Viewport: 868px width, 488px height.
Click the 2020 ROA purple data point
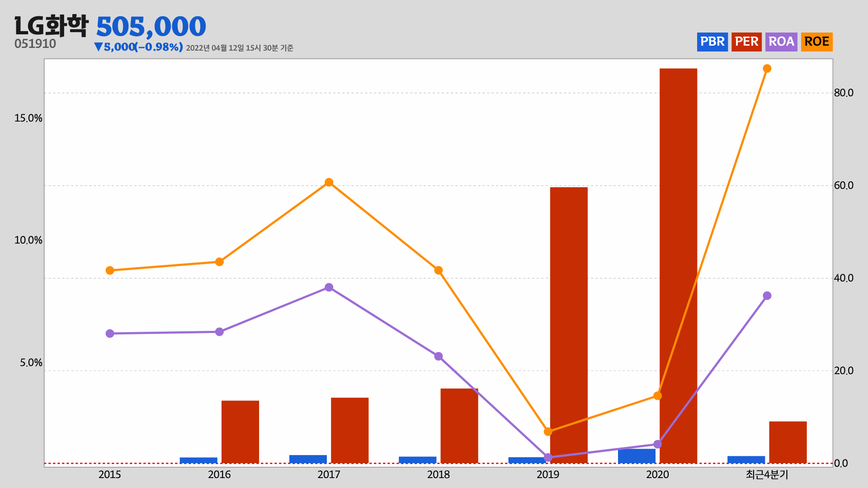pyautogui.click(x=658, y=444)
